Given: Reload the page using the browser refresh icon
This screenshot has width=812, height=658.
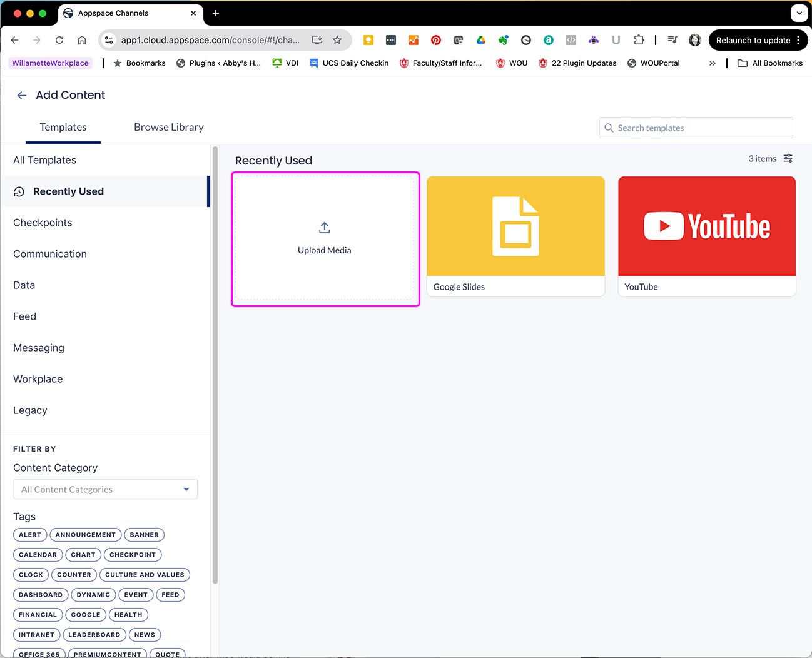Looking at the screenshot, I should click(59, 40).
